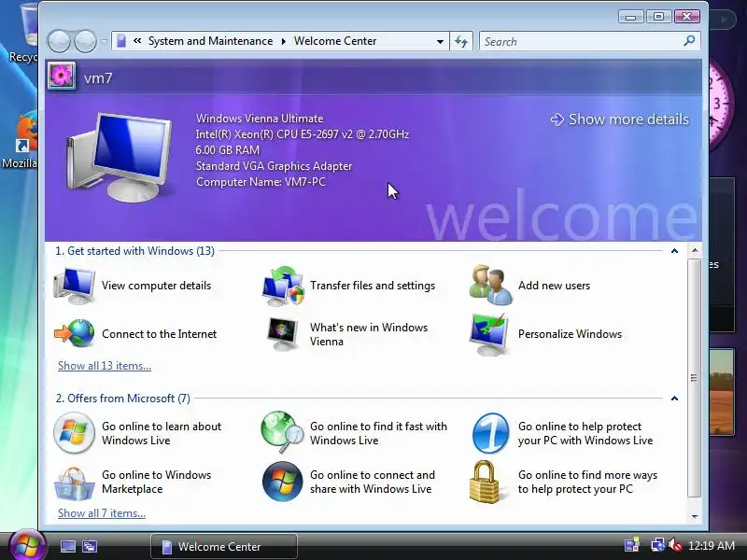Viewport: 747px width, 560px height.
Task: Collapse the Offers from Microsoft section
Action: click(x=674, y=399)
